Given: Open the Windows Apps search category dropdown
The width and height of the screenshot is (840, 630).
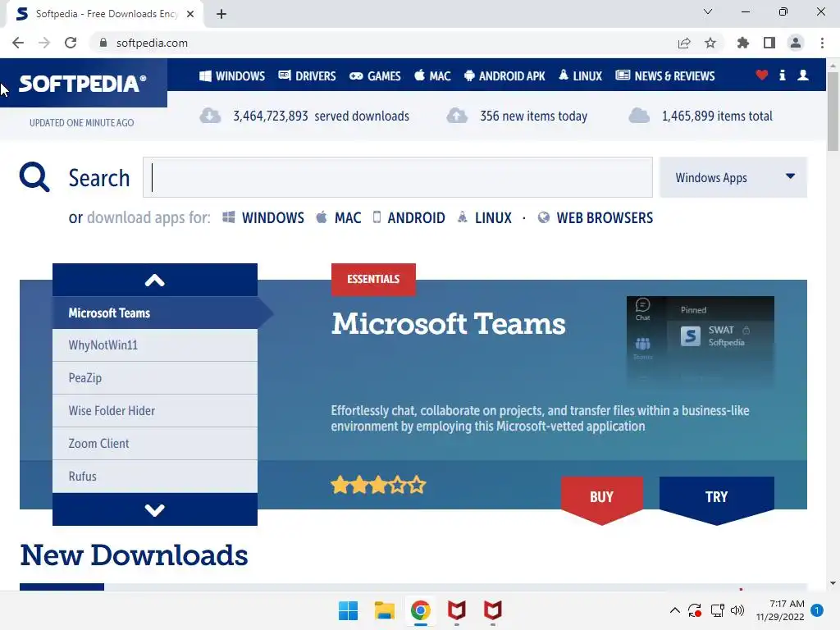Looking at the screenshot, I should pyautogui.click(x=733, y=177).
